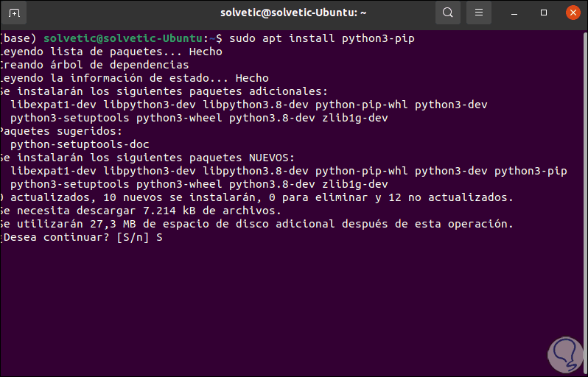Maximize the terminal window

tap(544, 13)
